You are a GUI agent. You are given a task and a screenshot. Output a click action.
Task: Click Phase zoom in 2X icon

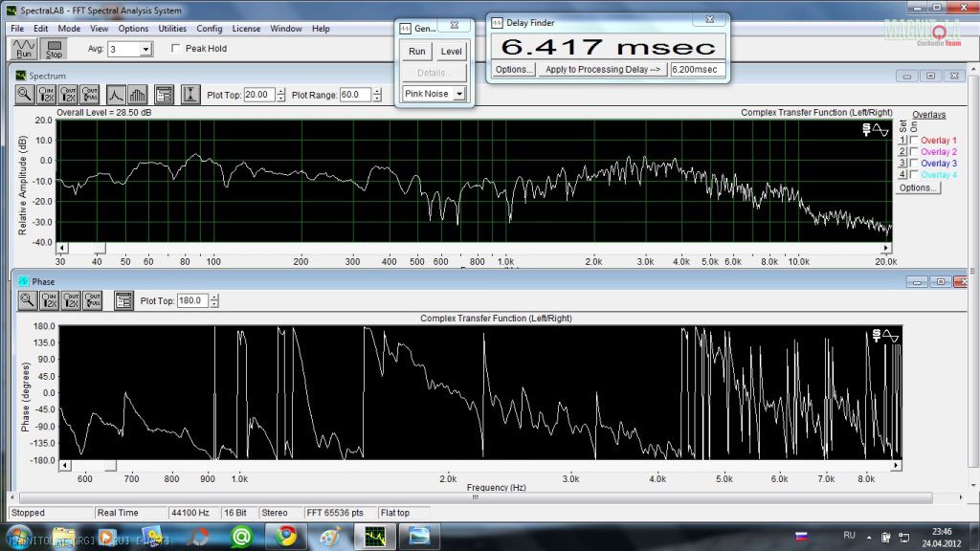coord(49,300)
